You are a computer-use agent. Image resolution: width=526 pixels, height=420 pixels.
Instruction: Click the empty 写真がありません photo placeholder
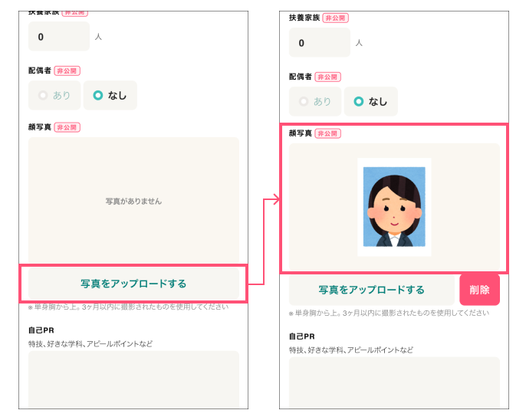tap(133, 201)
